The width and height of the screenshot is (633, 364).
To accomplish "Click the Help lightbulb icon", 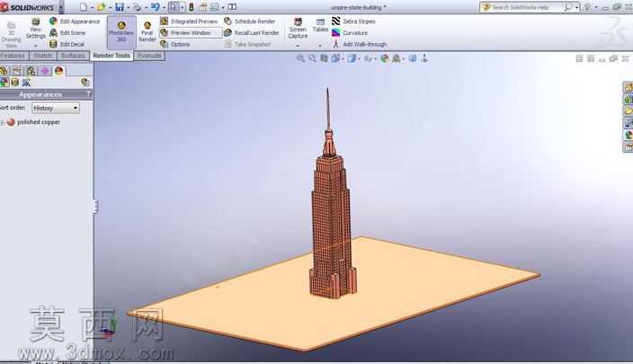I will pyautogui.click(x=587, y=7).
